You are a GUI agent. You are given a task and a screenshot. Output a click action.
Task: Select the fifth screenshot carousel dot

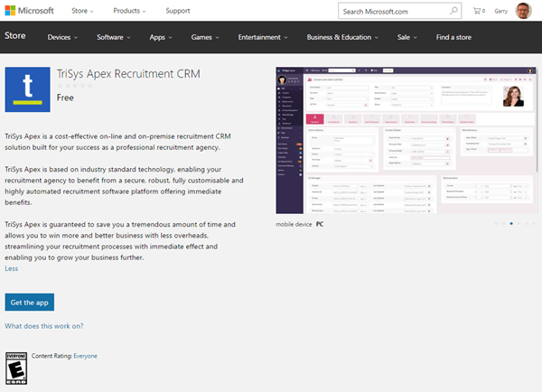(527, 224)
